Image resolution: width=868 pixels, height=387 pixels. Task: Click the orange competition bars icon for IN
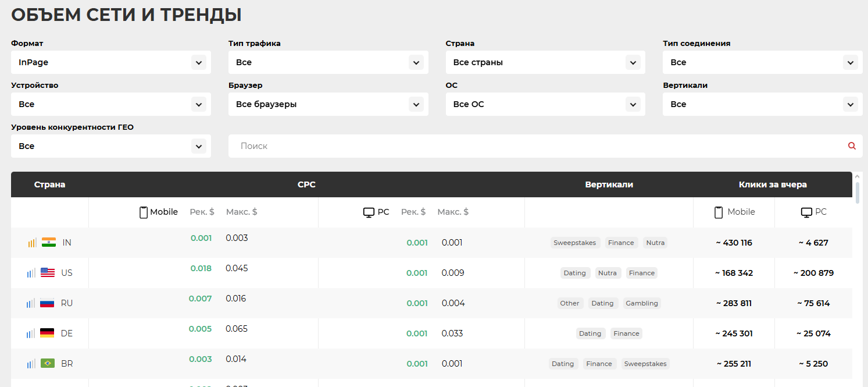click(33, 243)
